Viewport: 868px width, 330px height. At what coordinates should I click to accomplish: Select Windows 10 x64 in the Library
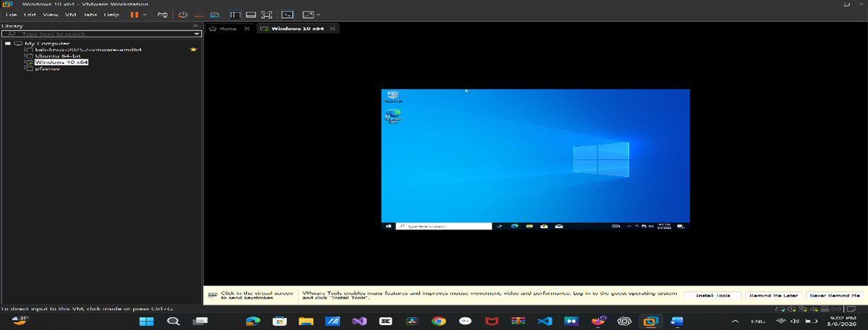coord(61,62)
